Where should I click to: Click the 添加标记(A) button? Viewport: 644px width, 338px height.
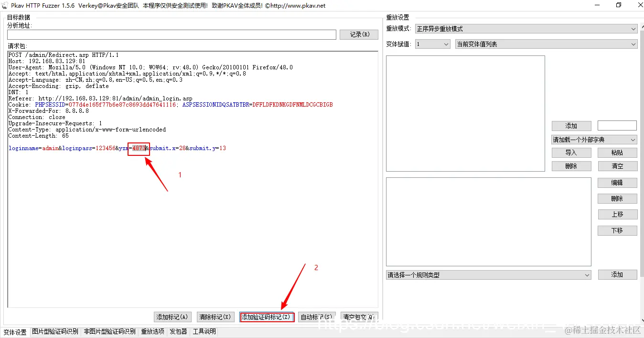(x=173, y=317)
